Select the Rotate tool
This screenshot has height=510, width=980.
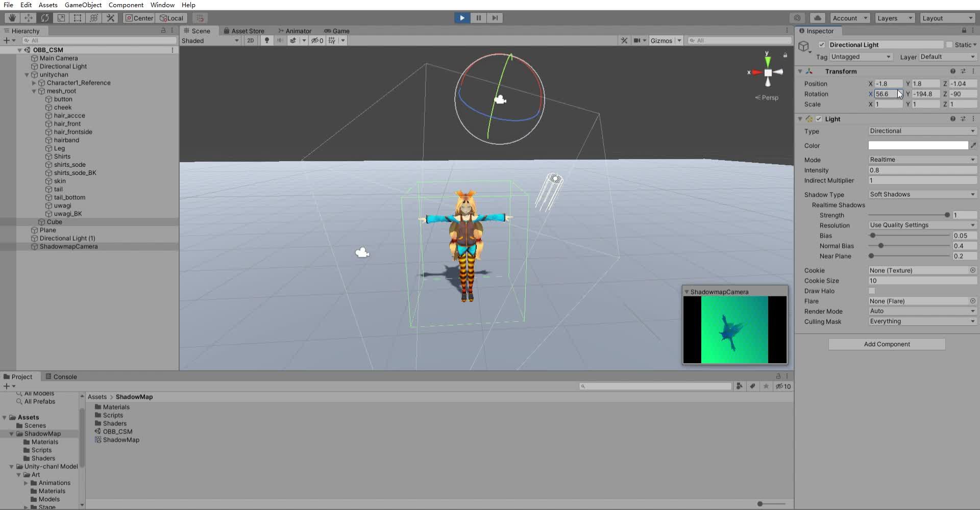point(45,18)
